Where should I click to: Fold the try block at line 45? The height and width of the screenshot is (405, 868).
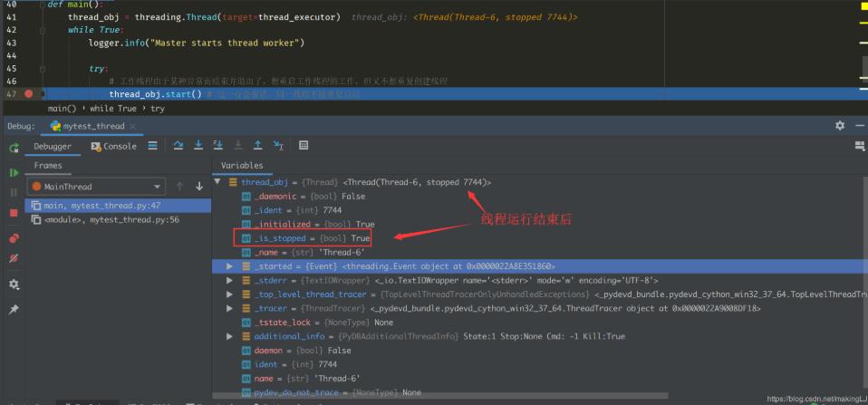[43, 69]
